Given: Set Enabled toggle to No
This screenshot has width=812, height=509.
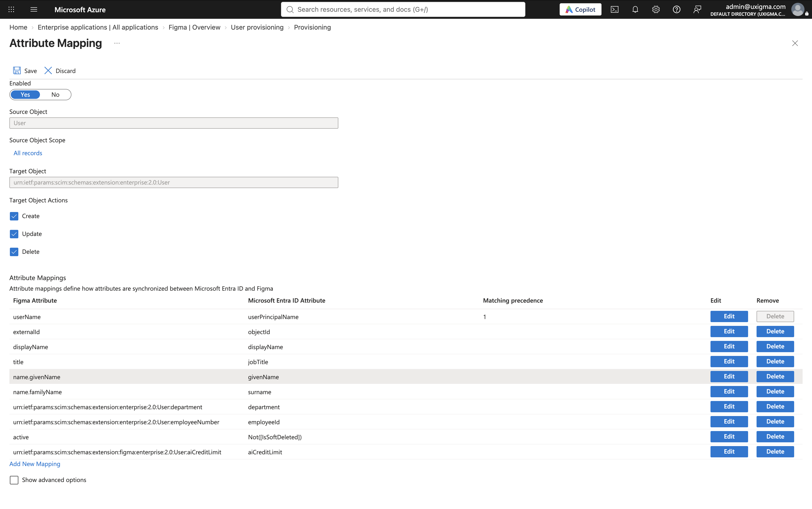Looking at the screenshot, I should click(55, 95).
